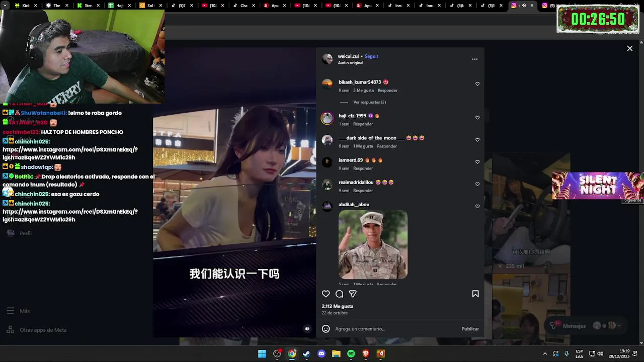Image resolution: width=644 pixels, height=362 pixels.
Task: Mute the active Instagram tab via speaker icon
Action: click(523, 6)
